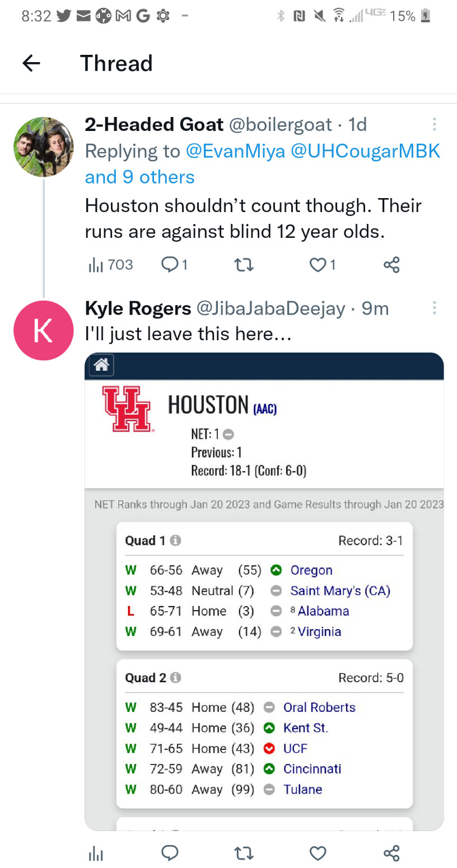Screen dimensions: 457x868
Task: Share 2-Headed Goat's tweet
Action: click(x=391, y=265)
